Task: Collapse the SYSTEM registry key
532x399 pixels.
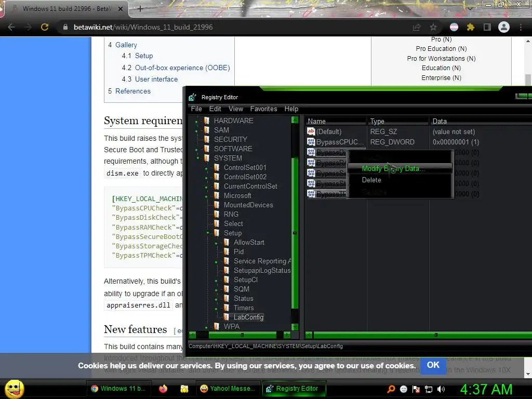Action: (x=198, y=158)
